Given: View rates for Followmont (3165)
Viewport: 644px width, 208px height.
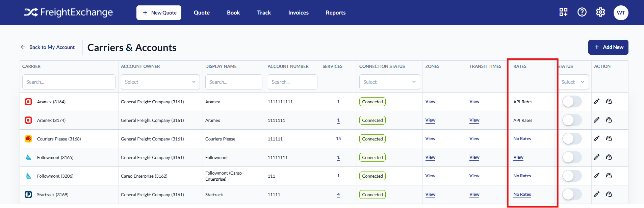Looking at the screenshot, I should [518, 157].
